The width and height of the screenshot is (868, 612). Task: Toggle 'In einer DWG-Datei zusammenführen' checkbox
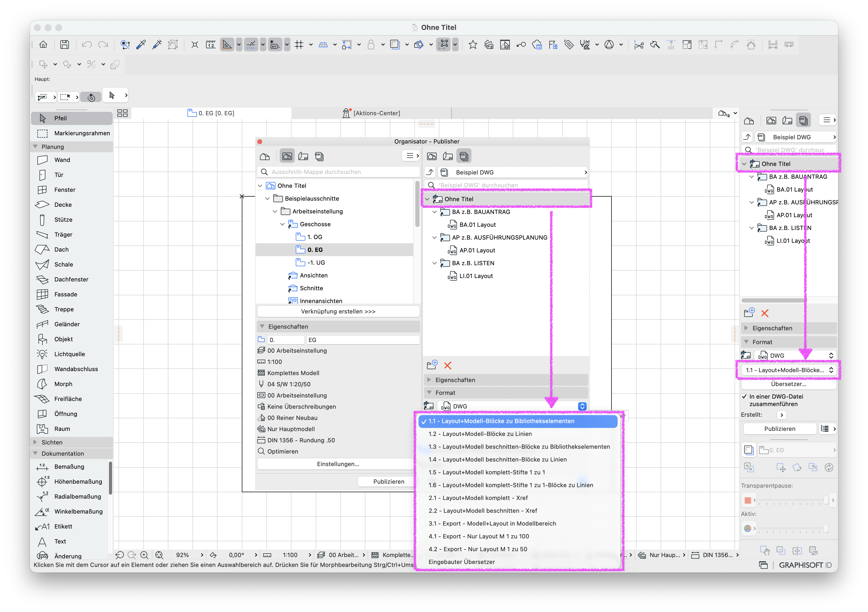(744, 396)
